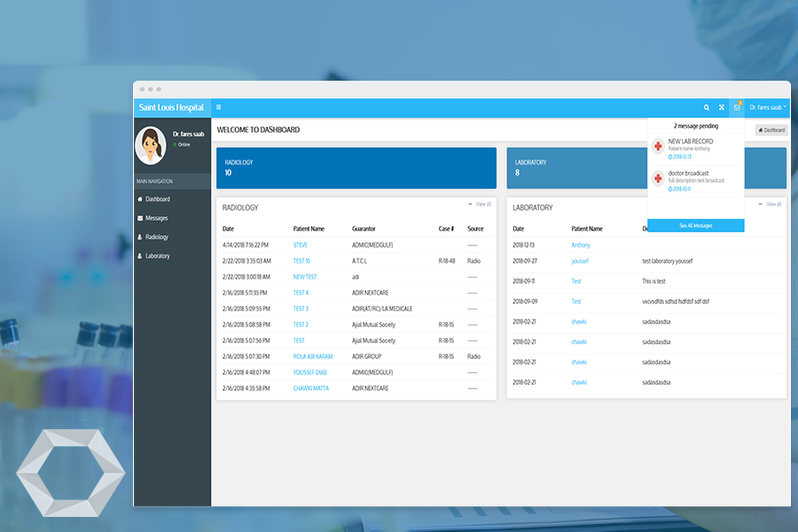The height and width of the screenshot is (532, 798).
Task: Select Dashboard from the main navigation
Action: coord(158,198)
